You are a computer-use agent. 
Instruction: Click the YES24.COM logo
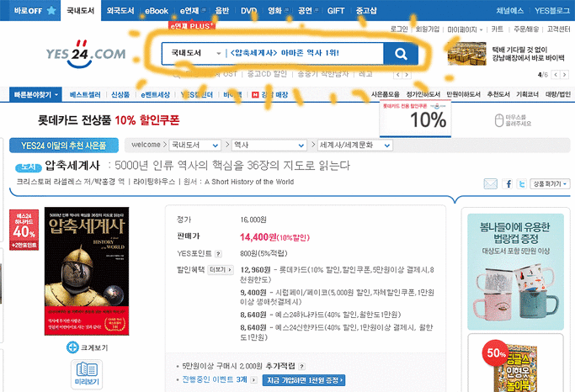pyautogui.click(x=86, y=54)
